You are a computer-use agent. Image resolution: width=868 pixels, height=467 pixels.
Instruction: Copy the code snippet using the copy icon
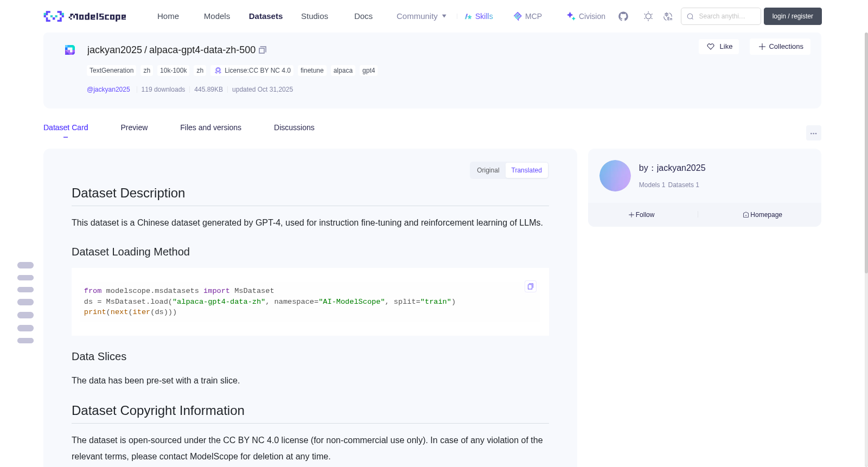(x=531, y=286)
